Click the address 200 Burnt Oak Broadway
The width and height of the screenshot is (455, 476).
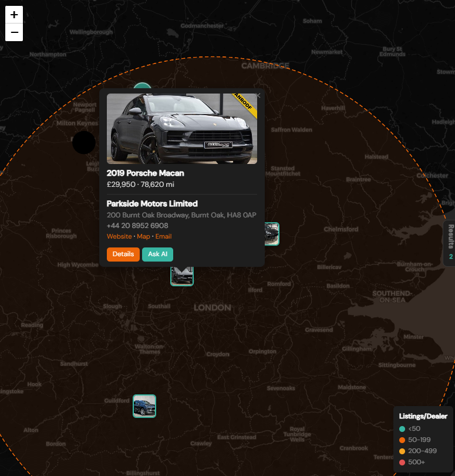181,215
